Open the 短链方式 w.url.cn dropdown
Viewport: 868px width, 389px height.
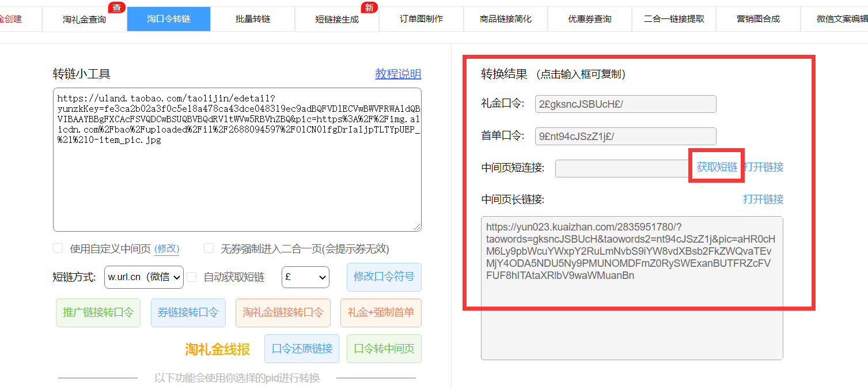tap(144, 277)
